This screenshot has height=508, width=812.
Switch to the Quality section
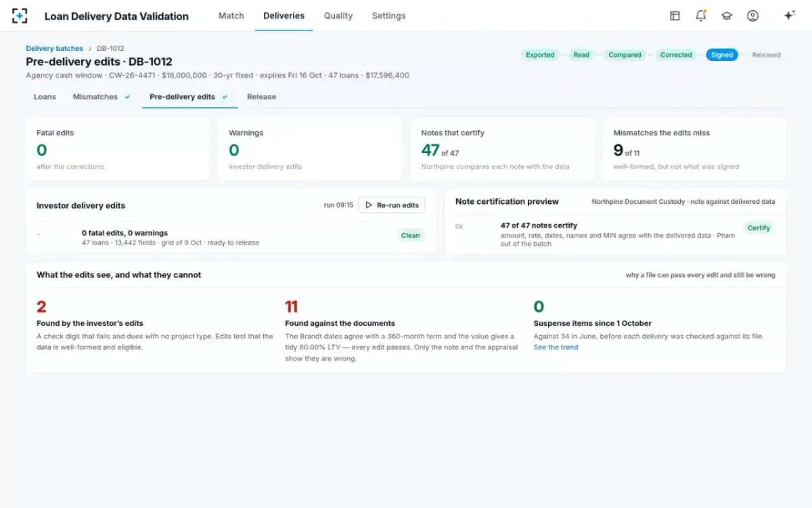pos(338,16)
